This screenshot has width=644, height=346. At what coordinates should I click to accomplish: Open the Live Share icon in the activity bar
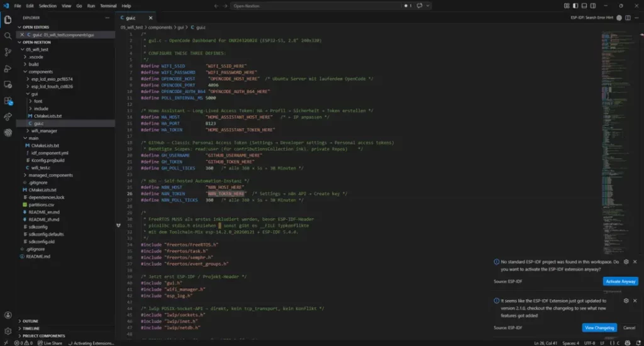pyautogui.click(x=8, y=117)
